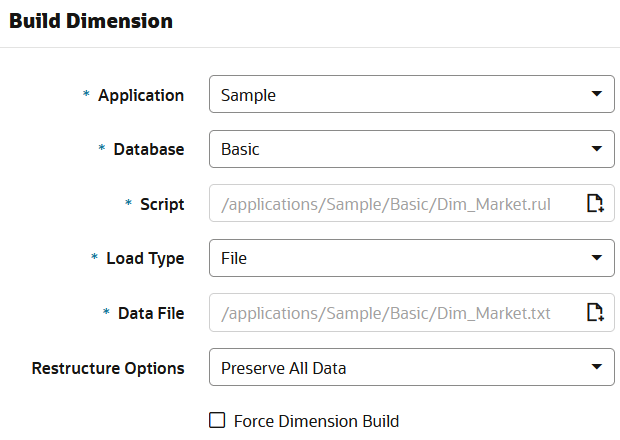Click the Data File label
Image resolution: width=620 pixels, height=440 pixels.
point(151,313)
